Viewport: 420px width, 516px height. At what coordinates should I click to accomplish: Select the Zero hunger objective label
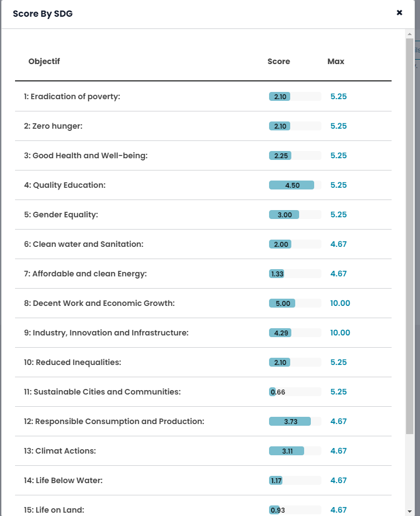pyautogui.click(x=53, y=126)
